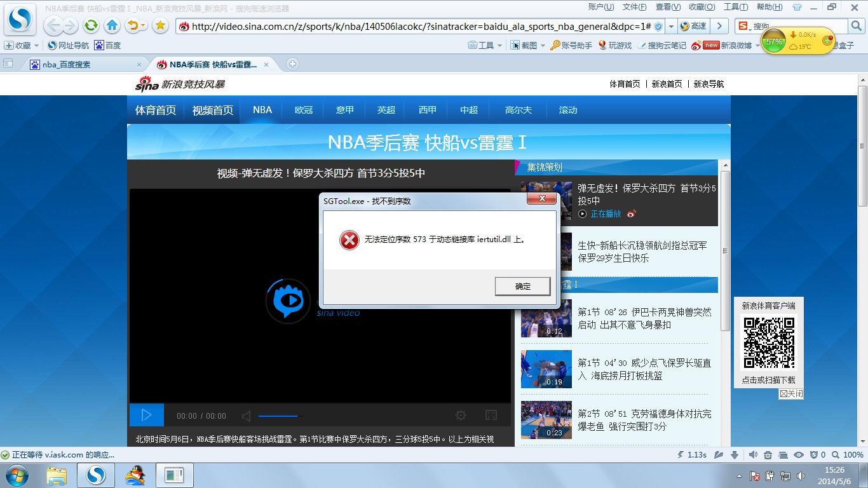Viewport: 868px width, 488px height.
Task: Open the 查看(V) menu
Action: coord(668,7)
